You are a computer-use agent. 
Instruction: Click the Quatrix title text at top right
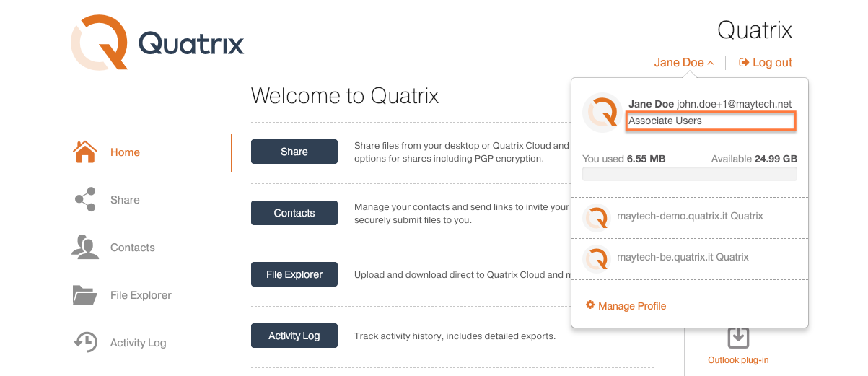tap(755, 30)
